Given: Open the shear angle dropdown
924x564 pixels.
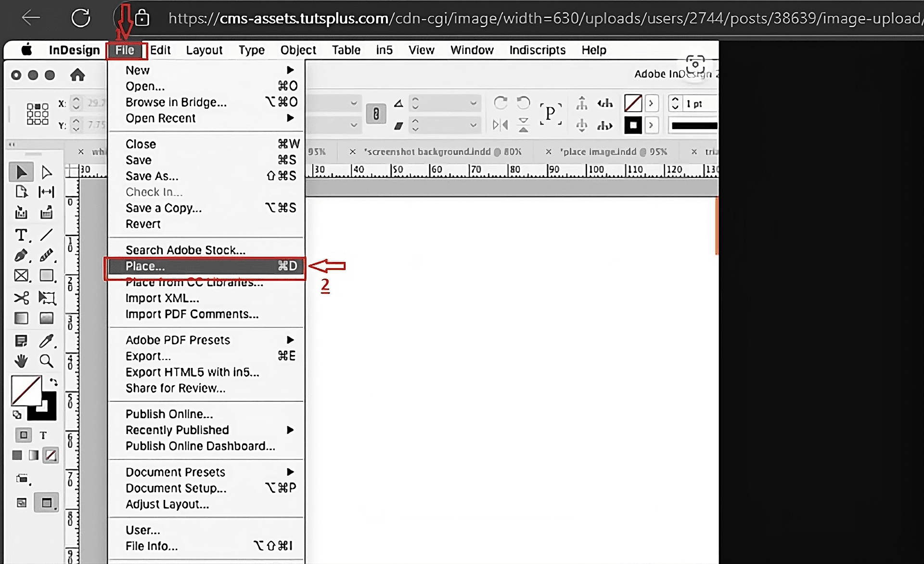Looking at the screenshot, I should point(473,125).
